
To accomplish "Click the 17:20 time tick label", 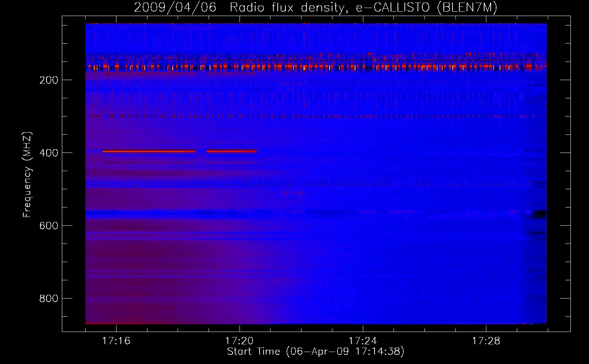I will point(239,341).
